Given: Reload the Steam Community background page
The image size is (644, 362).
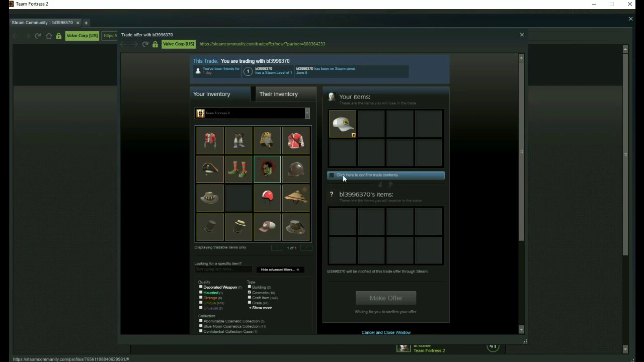Looking at the screenshot, I should 38,36.
